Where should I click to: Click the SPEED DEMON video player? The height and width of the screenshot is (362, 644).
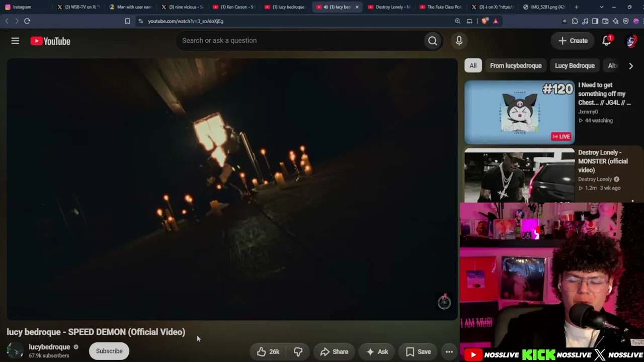(232, 190)
